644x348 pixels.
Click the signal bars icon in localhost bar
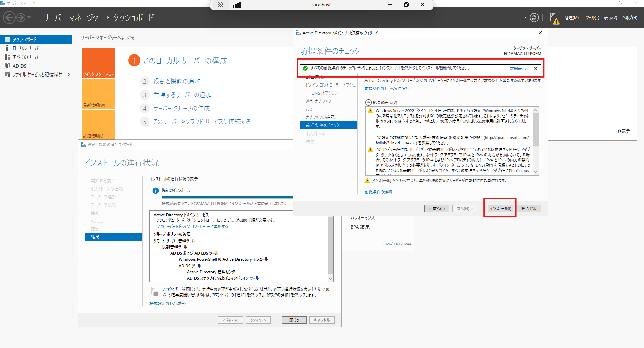pyautogui.click(x=237, y=5)
